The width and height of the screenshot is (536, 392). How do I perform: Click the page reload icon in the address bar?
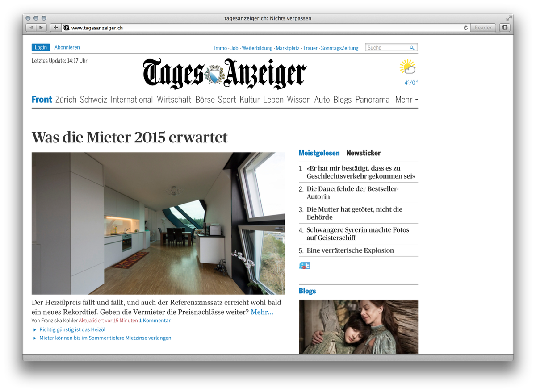(x=465, y=27)
